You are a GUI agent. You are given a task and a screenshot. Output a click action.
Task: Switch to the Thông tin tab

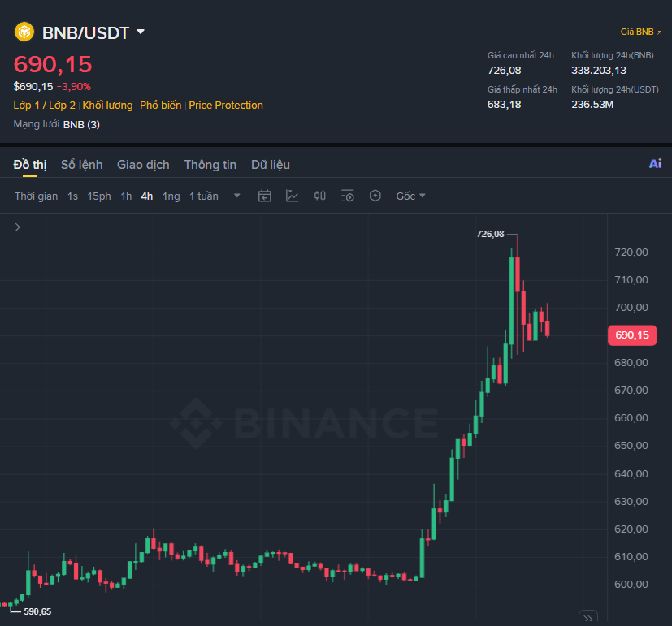tap(210, 165)
